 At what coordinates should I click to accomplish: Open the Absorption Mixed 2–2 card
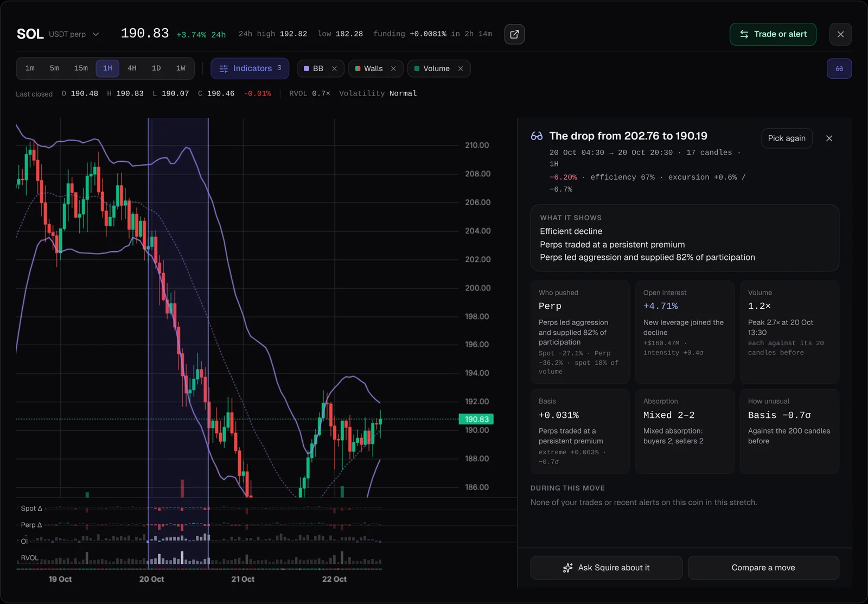point(685,431)
